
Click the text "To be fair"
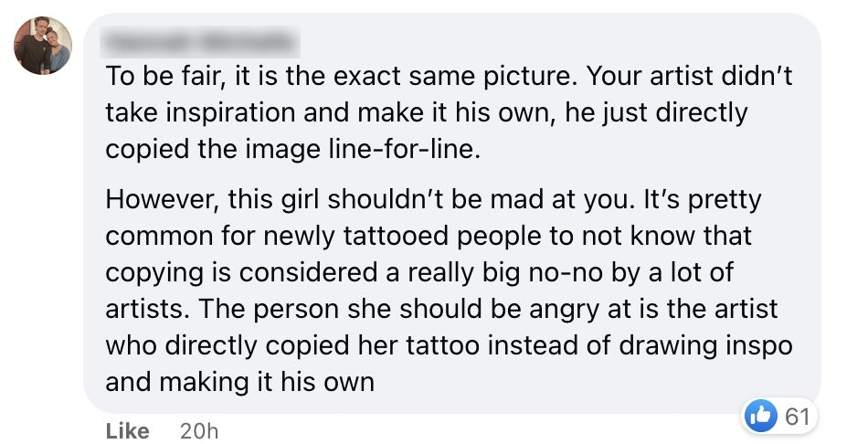pyautogui.click(x=161, y=77)
